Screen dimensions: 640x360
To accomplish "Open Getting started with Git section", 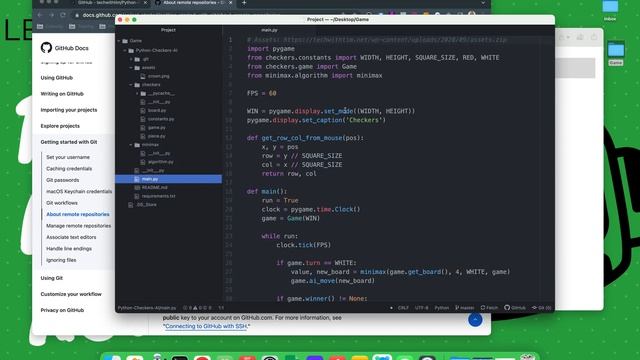I will [69, 142].
